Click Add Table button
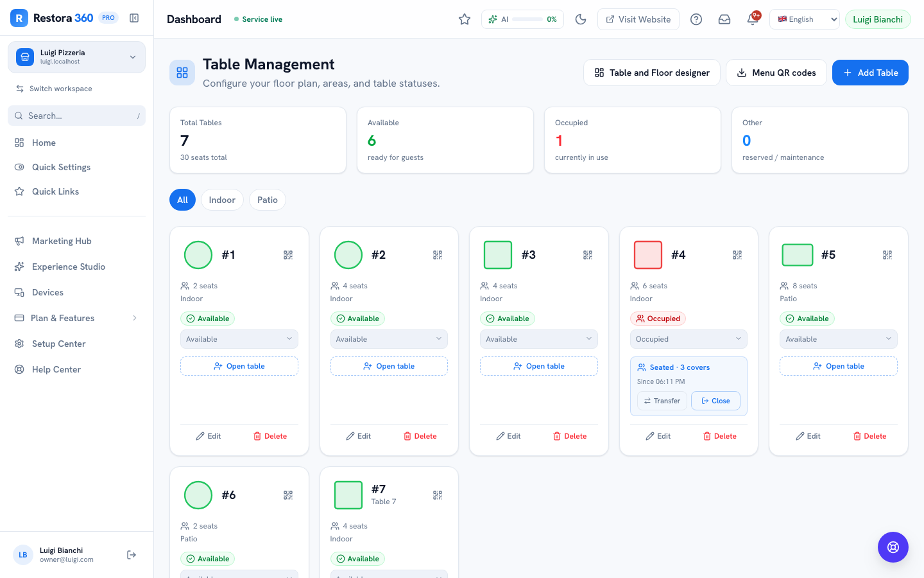This screenshot has height=578, width=924. pyautogui.click(x=870, y=73)
